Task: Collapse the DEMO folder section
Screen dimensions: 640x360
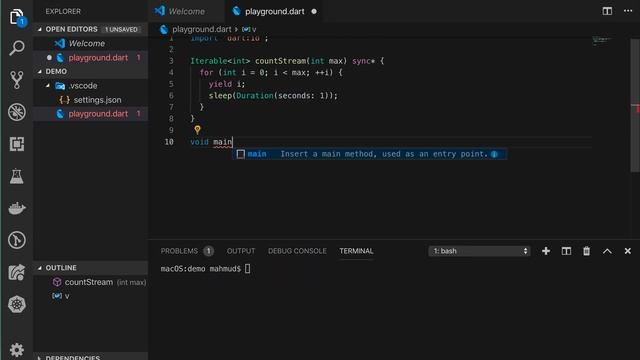Action: 40,71
